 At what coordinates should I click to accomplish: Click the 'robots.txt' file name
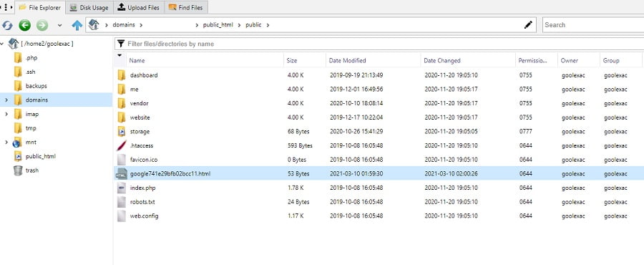(142, 202)
